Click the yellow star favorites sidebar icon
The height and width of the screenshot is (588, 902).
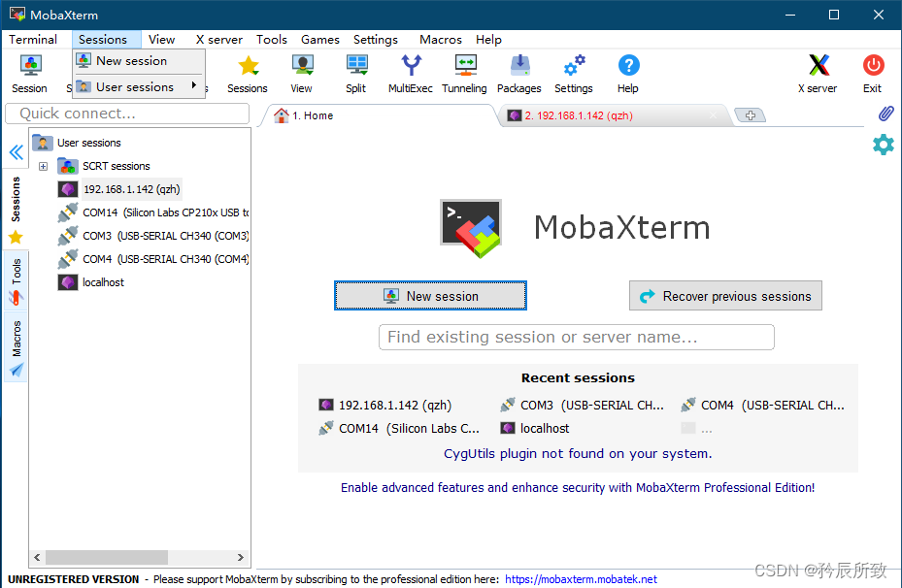(16, 237)
